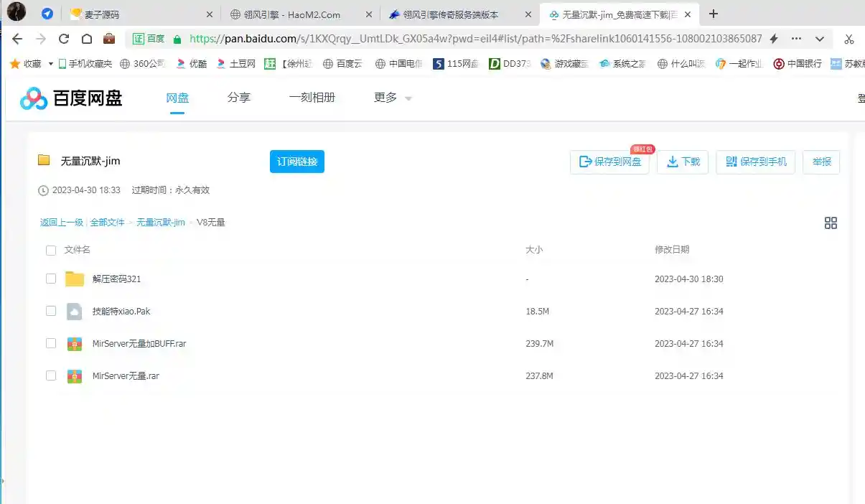This screenshot has height=504, width=865.
Task: Click the user avatar in browser top-left
Action: point(17,11)
